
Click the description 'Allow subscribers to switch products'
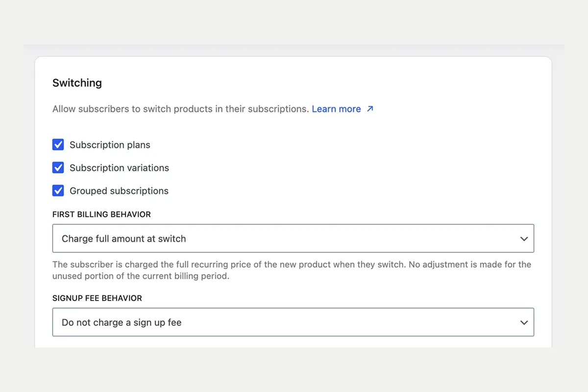[x=181, y=109]
